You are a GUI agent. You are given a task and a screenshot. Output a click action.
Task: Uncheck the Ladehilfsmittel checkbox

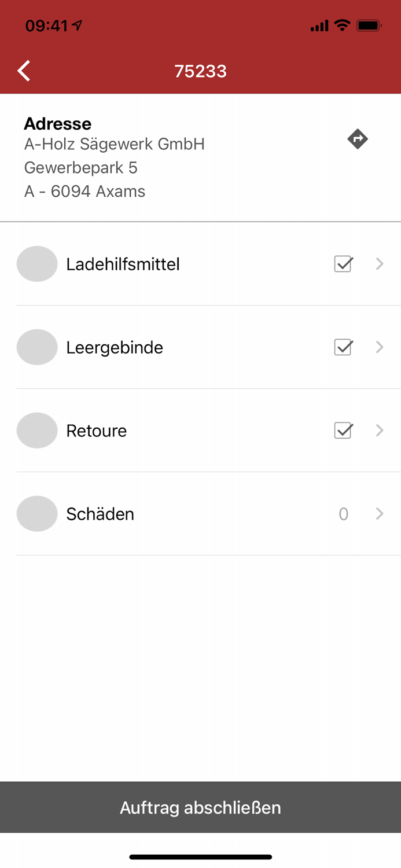click(343, 264)
